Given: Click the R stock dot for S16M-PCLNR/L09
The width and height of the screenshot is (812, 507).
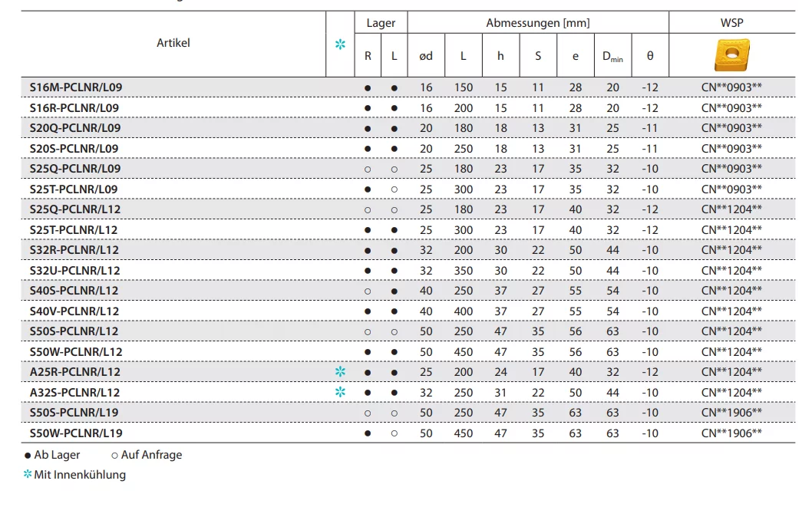Looking at the screenshot, I should point(368,88).
